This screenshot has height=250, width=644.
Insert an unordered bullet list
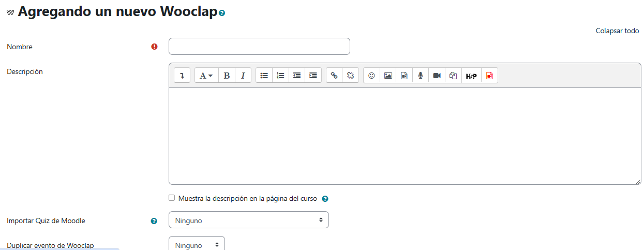tap(264, 76)
